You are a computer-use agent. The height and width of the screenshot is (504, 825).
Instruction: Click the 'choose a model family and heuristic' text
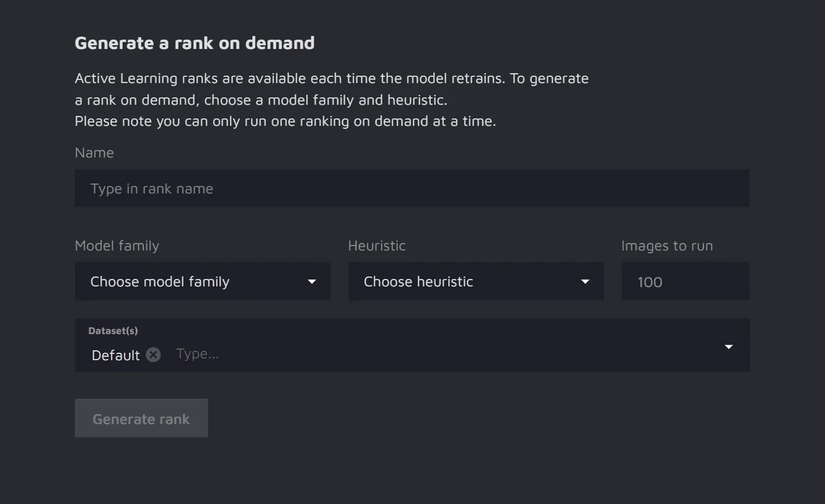tap(325, 100)
